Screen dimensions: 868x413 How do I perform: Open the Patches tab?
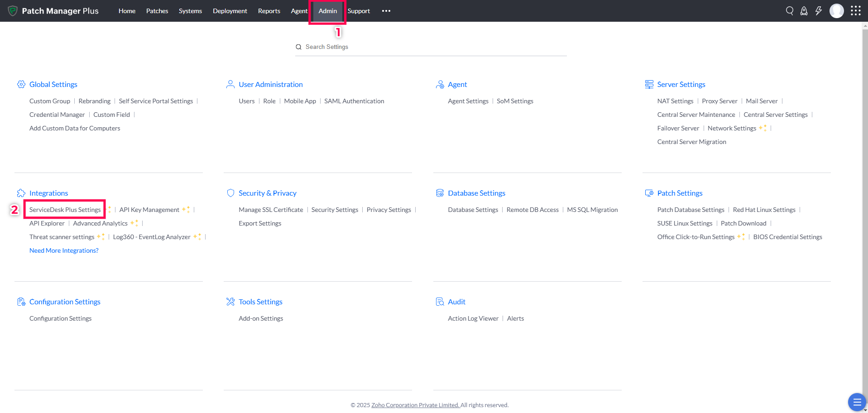pos(157,11)
